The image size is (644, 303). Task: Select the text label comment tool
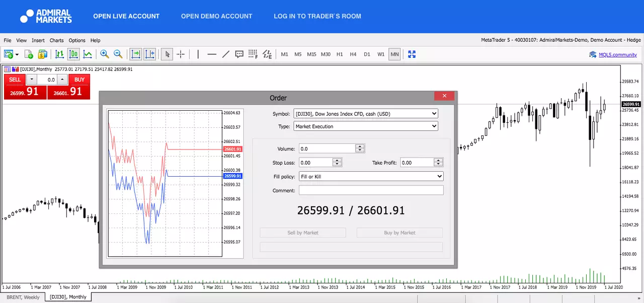click(239, 54)
